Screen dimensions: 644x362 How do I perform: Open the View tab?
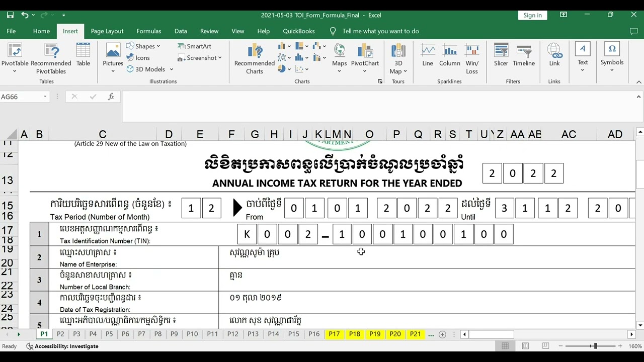click(x=238, y=31)
